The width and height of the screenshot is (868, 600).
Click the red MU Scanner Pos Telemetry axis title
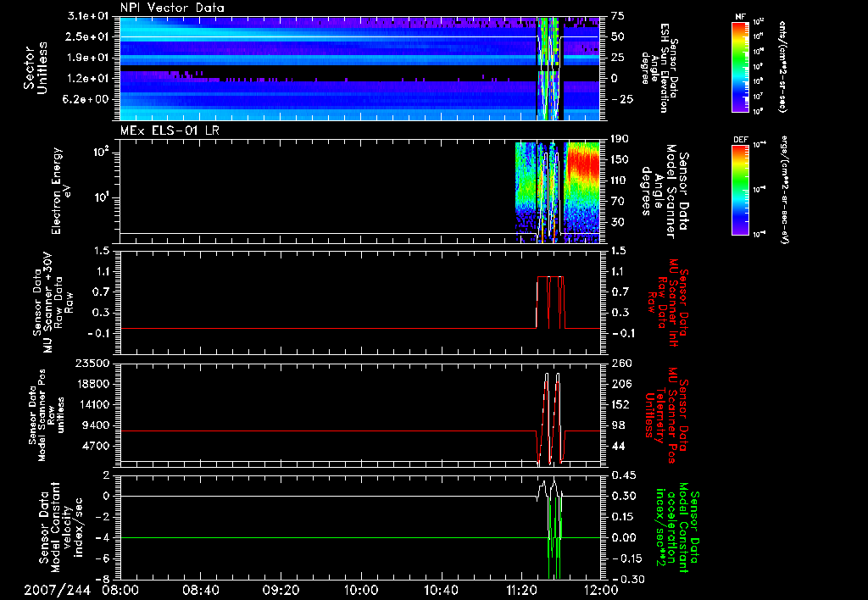click(x=666, y=415)
